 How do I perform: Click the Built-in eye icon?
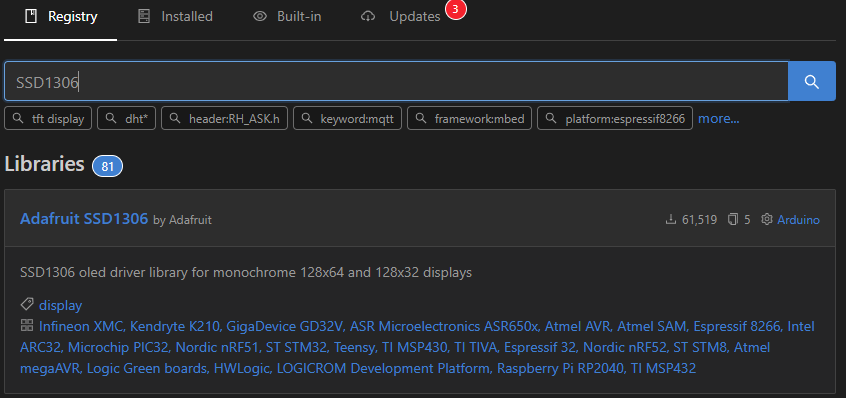coord(260,17)
